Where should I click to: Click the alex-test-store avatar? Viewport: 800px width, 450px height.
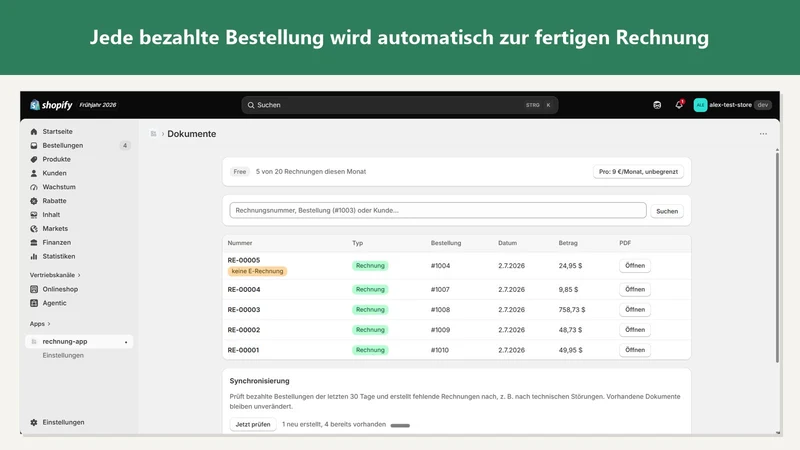pos(700,105)
